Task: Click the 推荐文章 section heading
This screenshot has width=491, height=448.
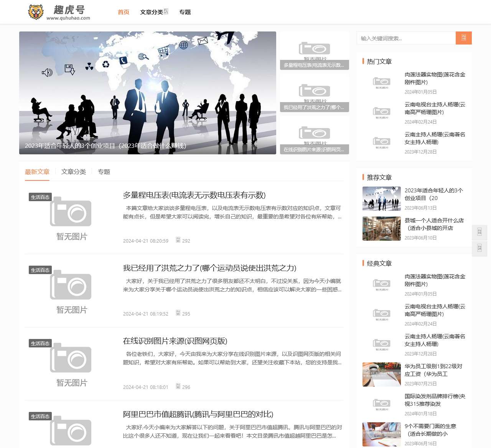Action: 379,177
